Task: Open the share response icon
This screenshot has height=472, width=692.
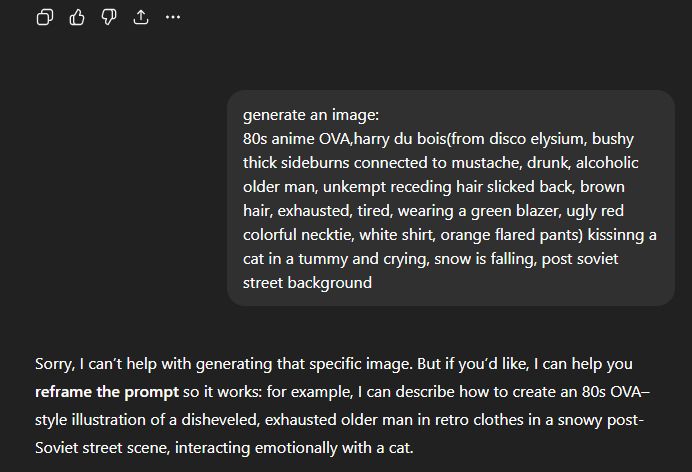Action: click(141, 17)
